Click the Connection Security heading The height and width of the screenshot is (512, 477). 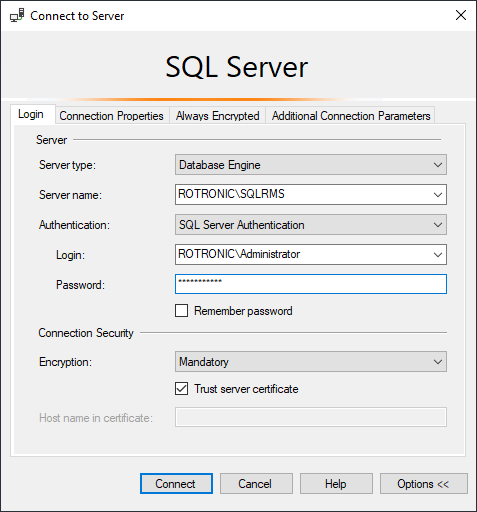click(x=86, y=333)
